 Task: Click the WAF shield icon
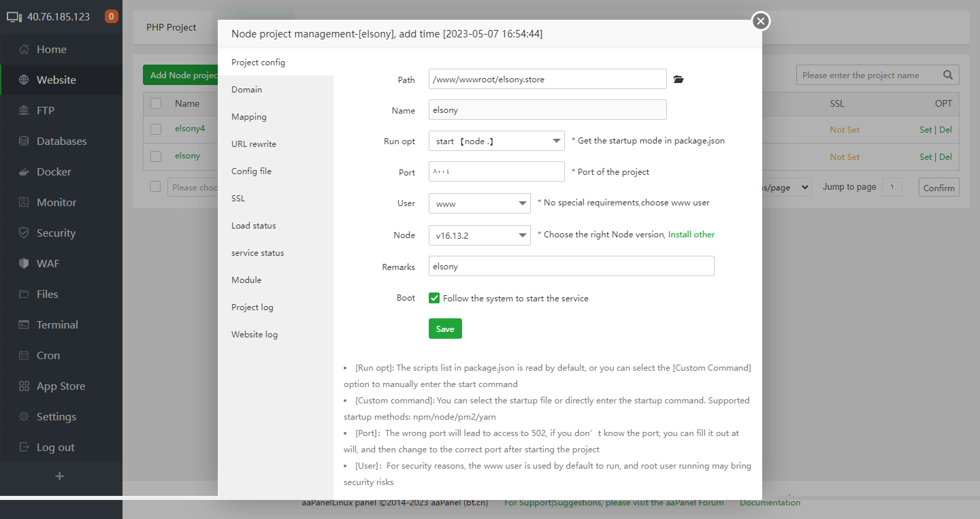tap(24, 264)
